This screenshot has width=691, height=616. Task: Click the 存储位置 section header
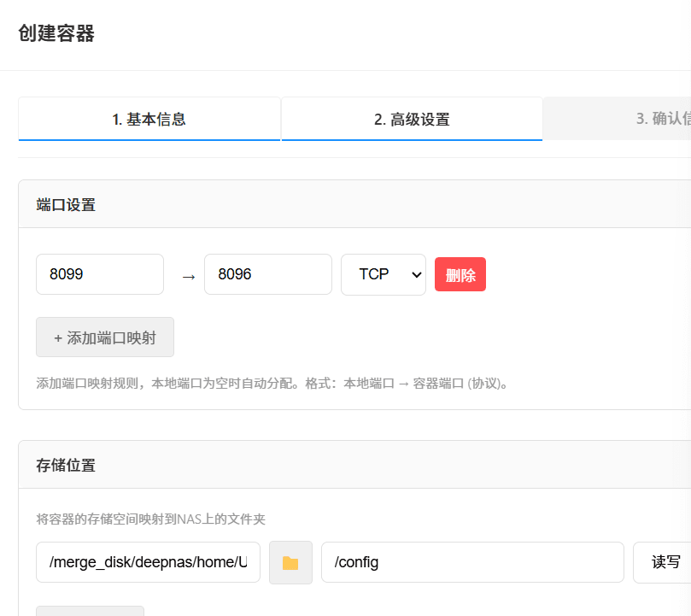(x=67, y=465)
